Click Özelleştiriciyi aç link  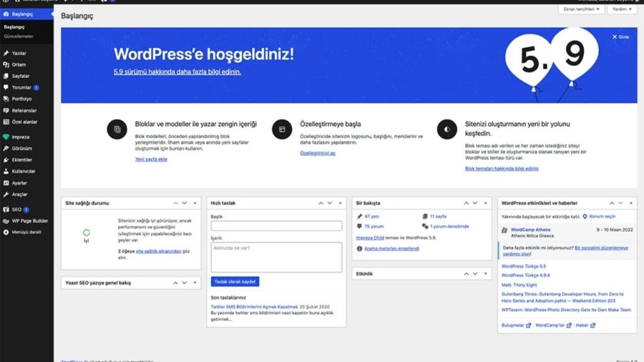318,153
